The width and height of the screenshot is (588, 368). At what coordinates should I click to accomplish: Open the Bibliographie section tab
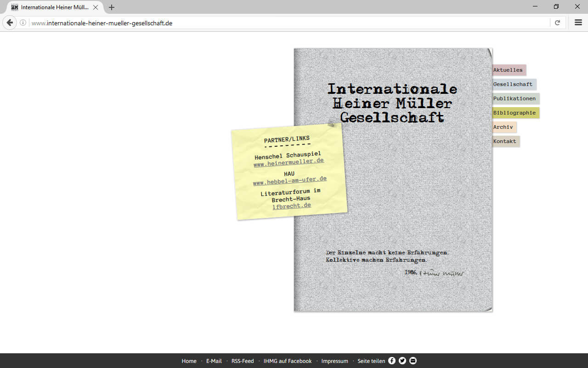516,113
